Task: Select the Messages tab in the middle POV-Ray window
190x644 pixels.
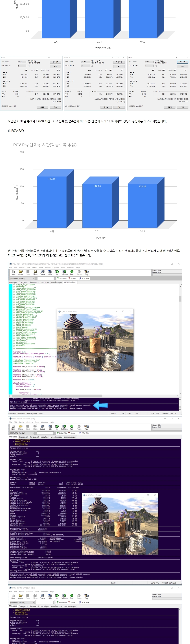Action: tap(13, 437)
